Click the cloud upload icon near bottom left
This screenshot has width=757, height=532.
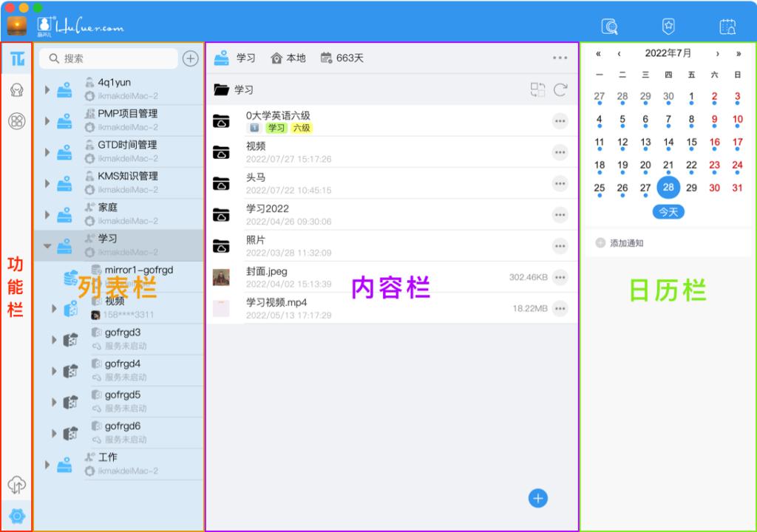(16, 485)
